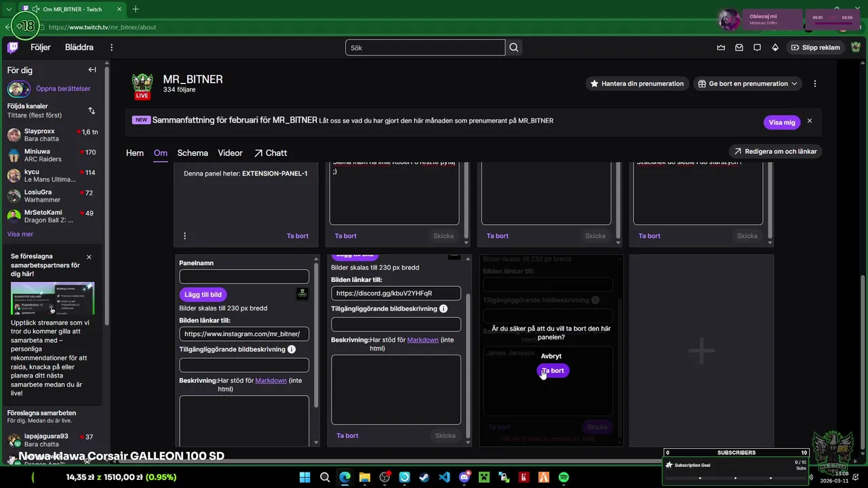The image size is (868, 488).
Task: Open the Prime loot crown icon
Action: (x=721, y=47)
